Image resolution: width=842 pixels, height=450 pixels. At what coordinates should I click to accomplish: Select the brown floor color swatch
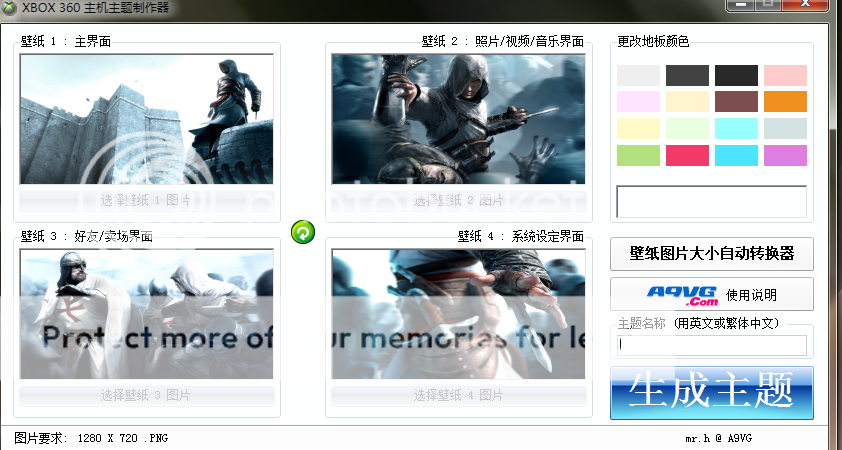(736, 102)
